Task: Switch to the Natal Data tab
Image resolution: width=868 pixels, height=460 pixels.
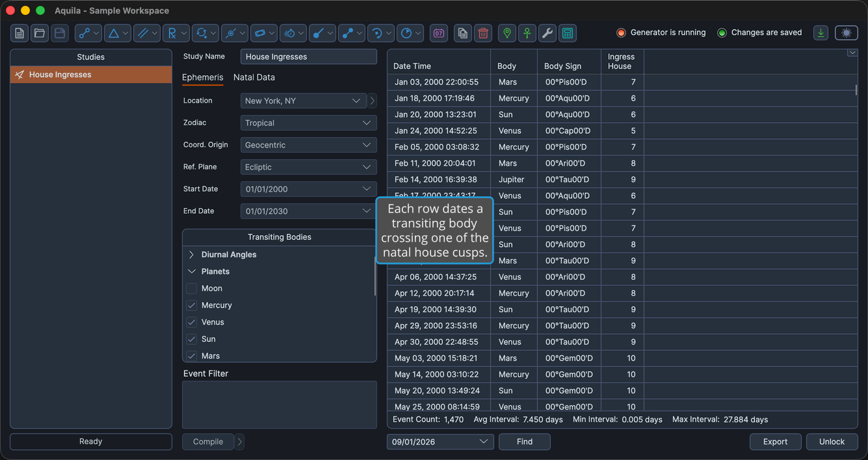Action: (x=254, y=77)
